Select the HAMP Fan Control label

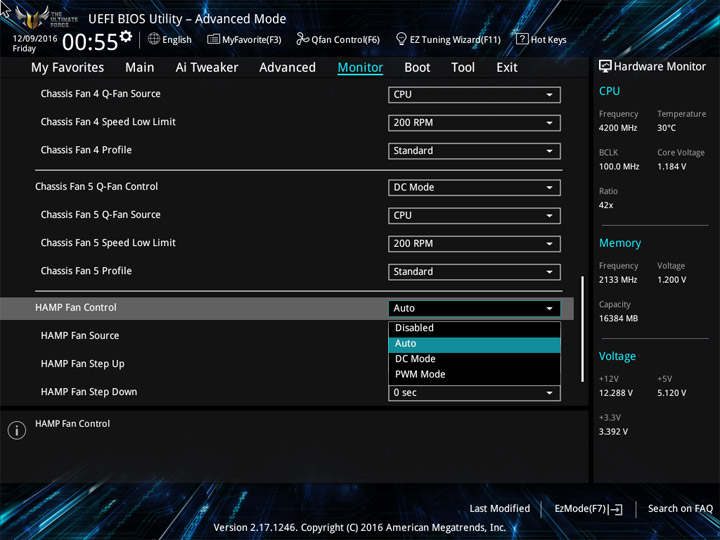point(76,308)
